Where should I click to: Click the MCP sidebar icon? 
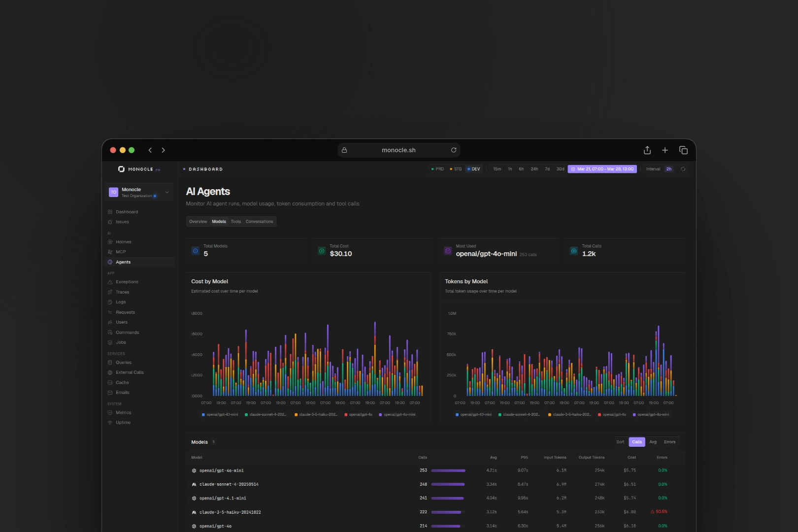point(110,252)
